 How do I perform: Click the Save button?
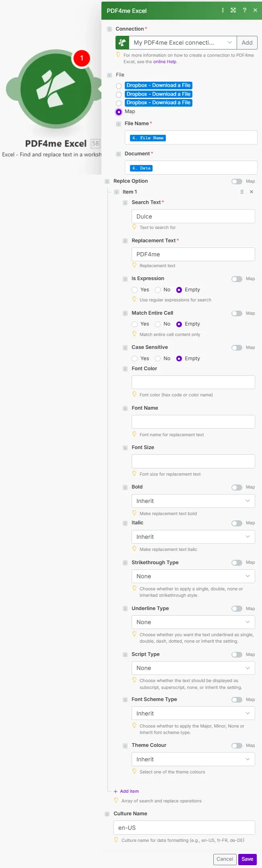click(x=248, y=859)
